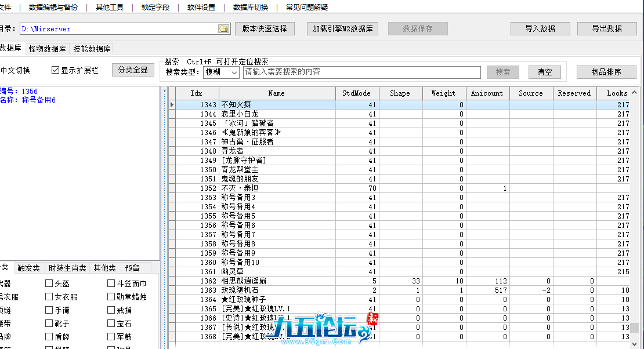Switch to the 怪物数据库 tab
Image resolution: width=644 pixels, height=349 pixels.
(x=47, y=49)
